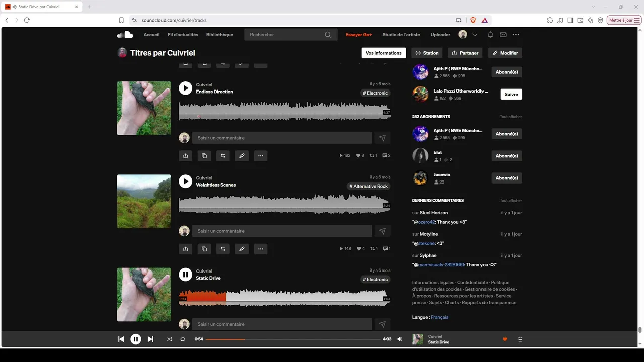
Task: Show all derniers commentaires with Tout afficher
Action: click(x=511, y=201)
